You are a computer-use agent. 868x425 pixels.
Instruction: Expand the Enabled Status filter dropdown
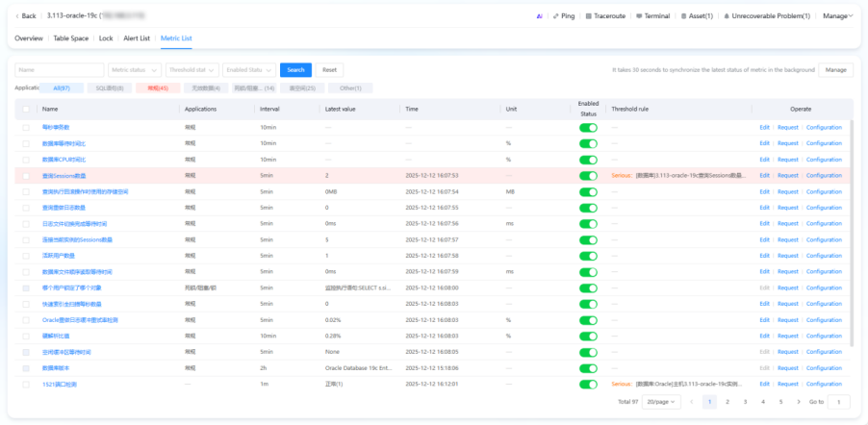pyautogui.click(x=248, y=70)
